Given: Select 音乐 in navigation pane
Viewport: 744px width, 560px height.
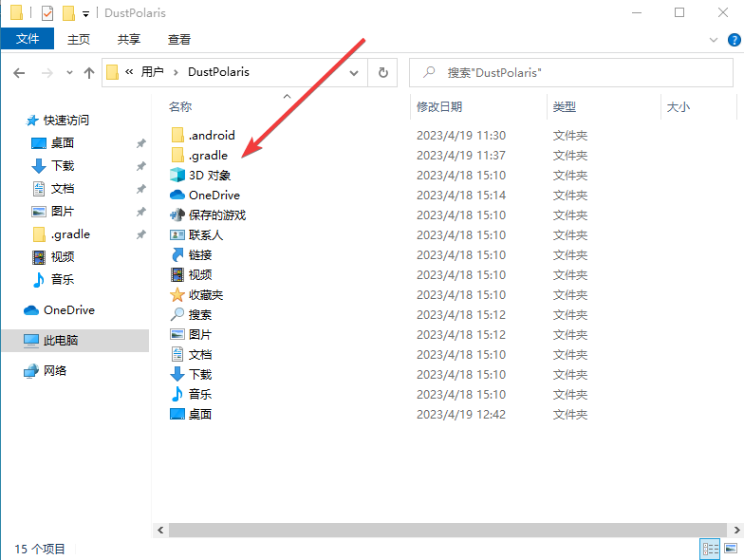Looking at the screenshot, I should (x=63, y=279).
